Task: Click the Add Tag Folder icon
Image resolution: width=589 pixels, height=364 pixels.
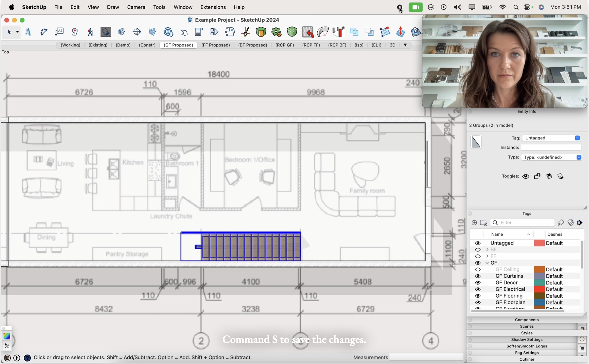Action: tap(484, 223)
